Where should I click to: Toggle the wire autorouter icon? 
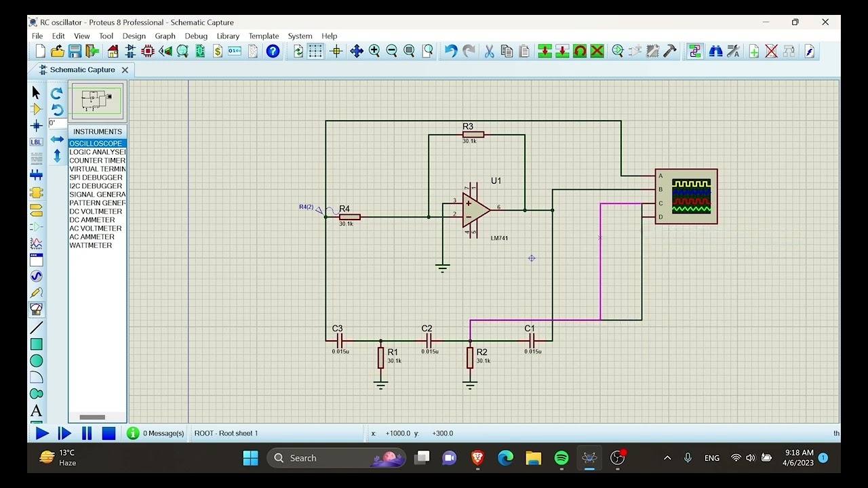(694, 52)
